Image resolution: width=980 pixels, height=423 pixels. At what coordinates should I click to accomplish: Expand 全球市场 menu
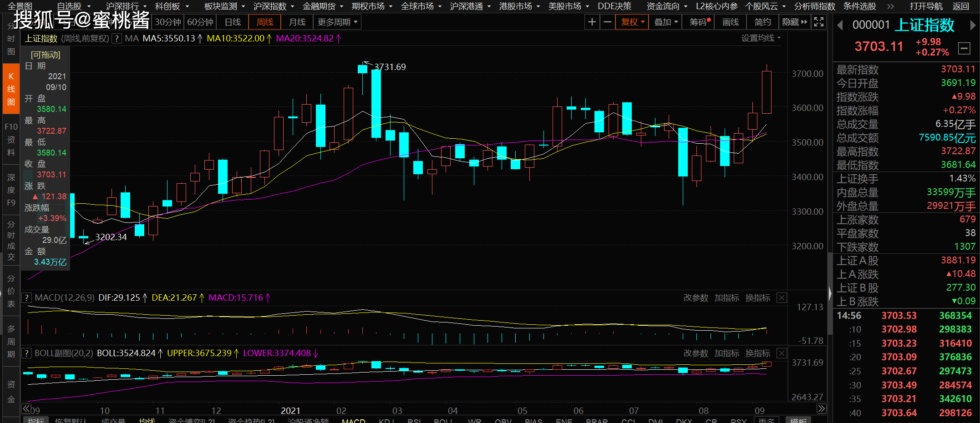click(x=421, y=6)
